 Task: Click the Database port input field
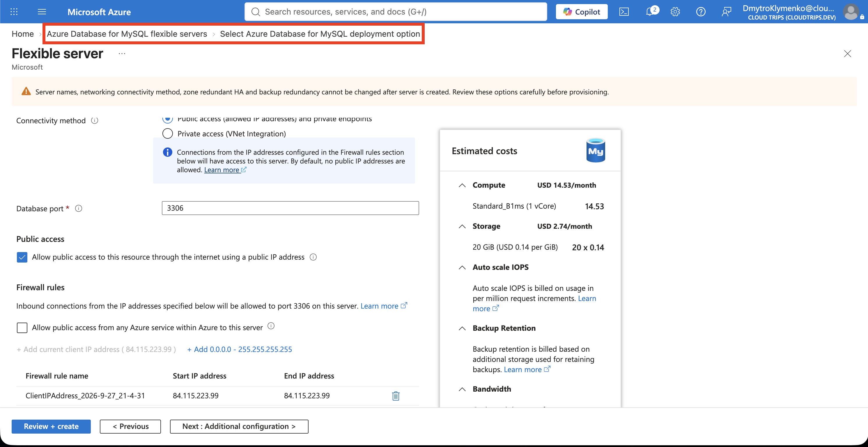click(x=290, y=208)
